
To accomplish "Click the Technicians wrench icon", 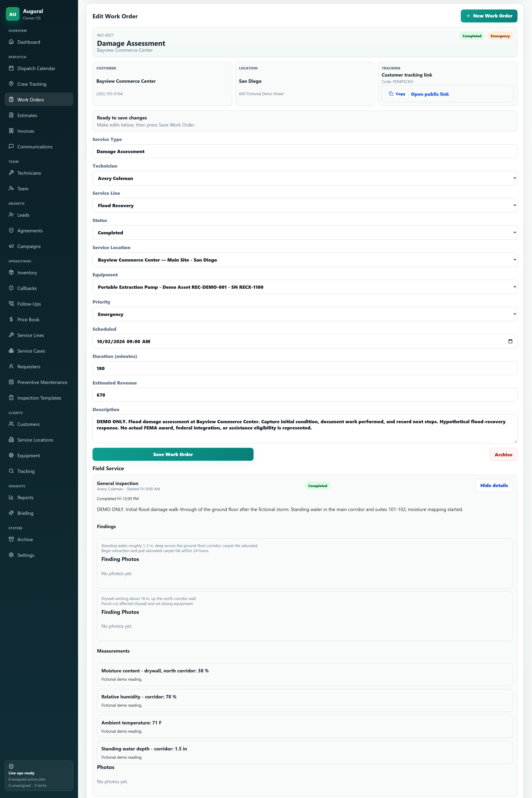I will click(11, 173).
